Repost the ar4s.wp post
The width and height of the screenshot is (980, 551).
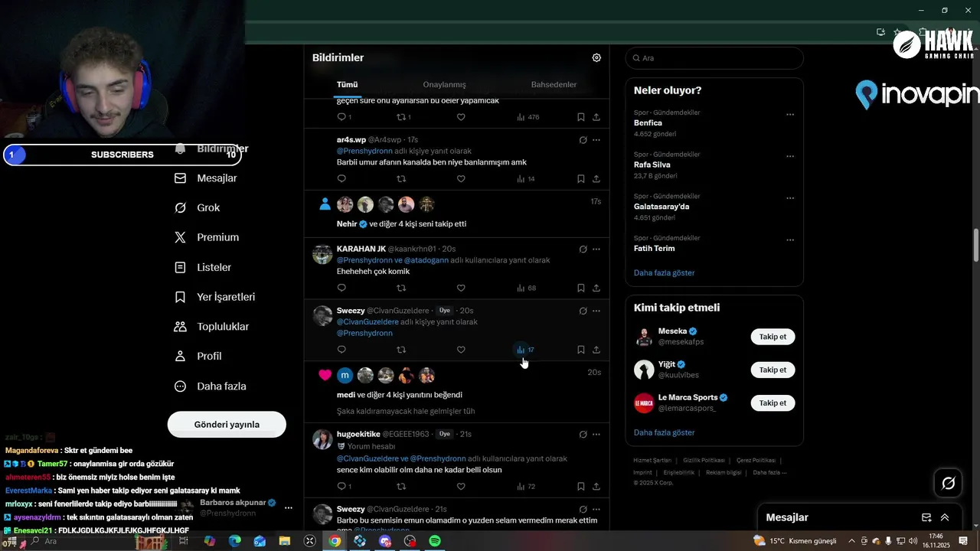401,179
